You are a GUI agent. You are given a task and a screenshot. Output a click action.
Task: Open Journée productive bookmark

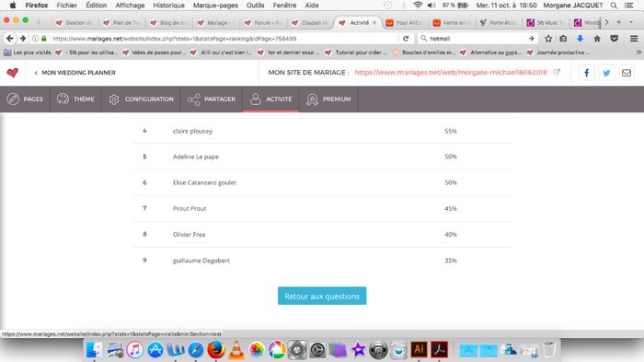[558, 53]
